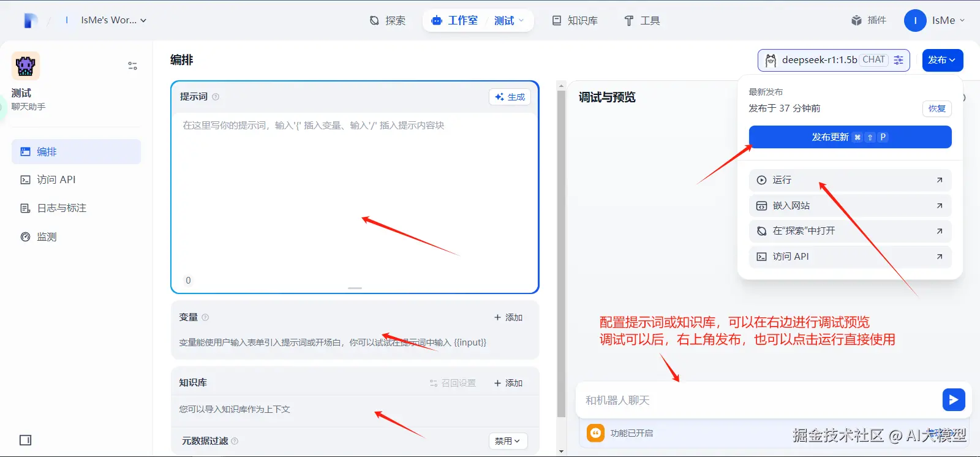
Task: Open model parameter sliders icon
Action: [899, 60]
